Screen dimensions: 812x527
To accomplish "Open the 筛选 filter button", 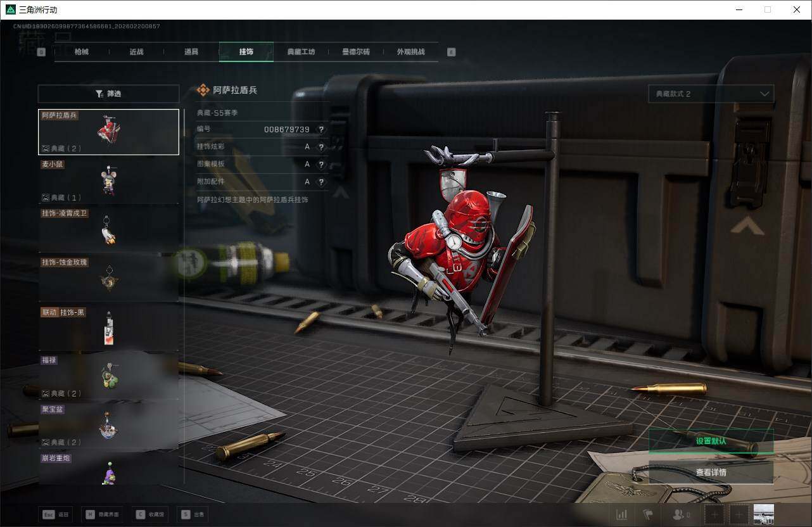I will point(108,94).
